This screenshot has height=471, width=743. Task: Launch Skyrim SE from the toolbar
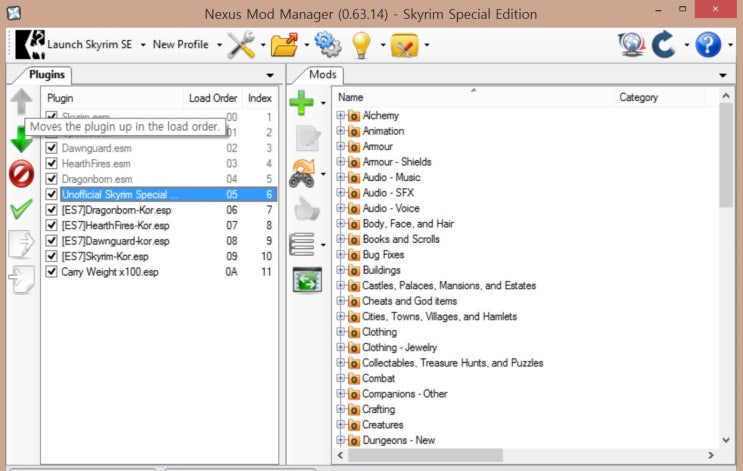[73, 45]
